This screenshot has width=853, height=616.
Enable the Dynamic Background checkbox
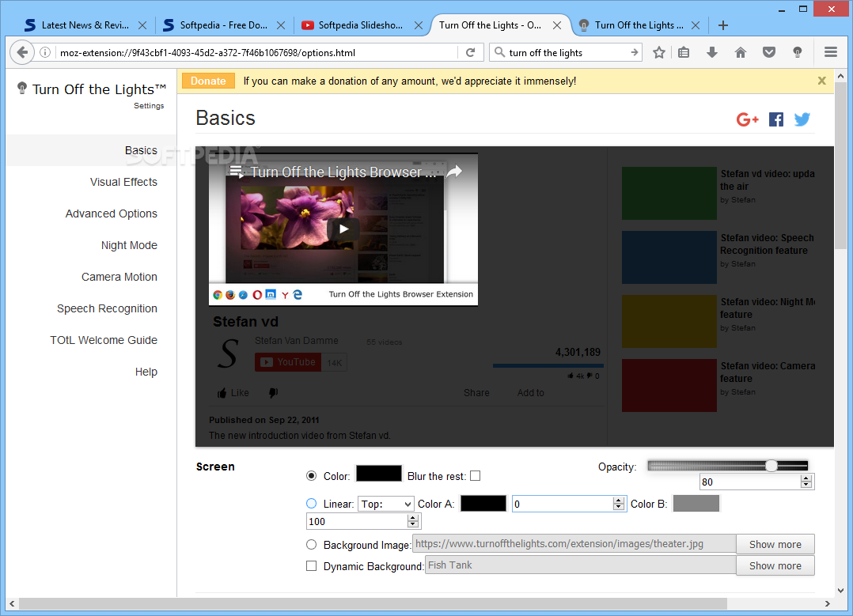[311, 566]
